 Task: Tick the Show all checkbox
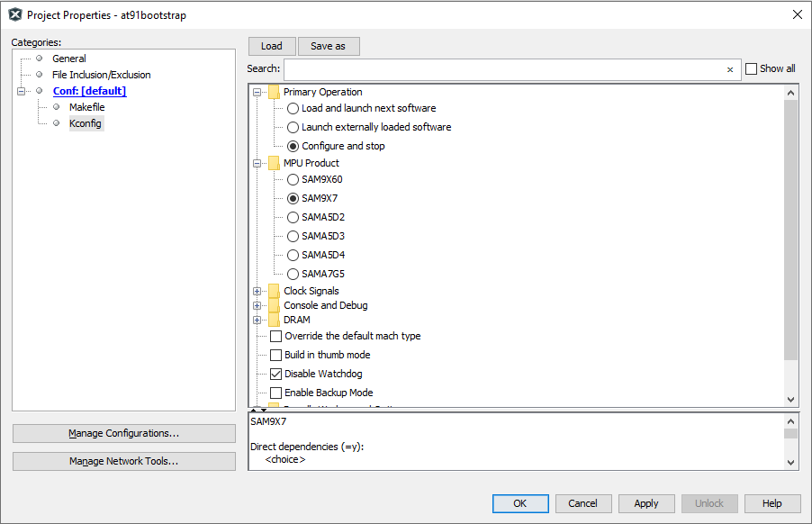pos(751,68)
